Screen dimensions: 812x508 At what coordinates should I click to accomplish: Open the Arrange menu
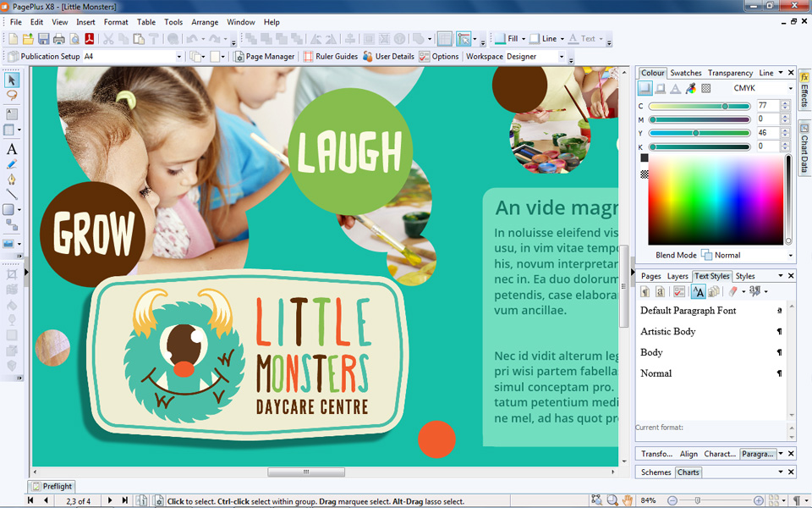click(x=205, y=22)
